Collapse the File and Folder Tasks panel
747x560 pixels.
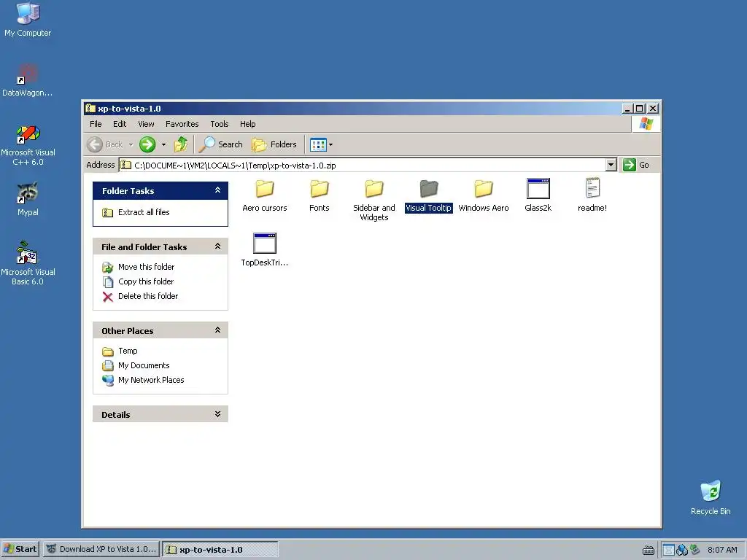click(217, 246)
